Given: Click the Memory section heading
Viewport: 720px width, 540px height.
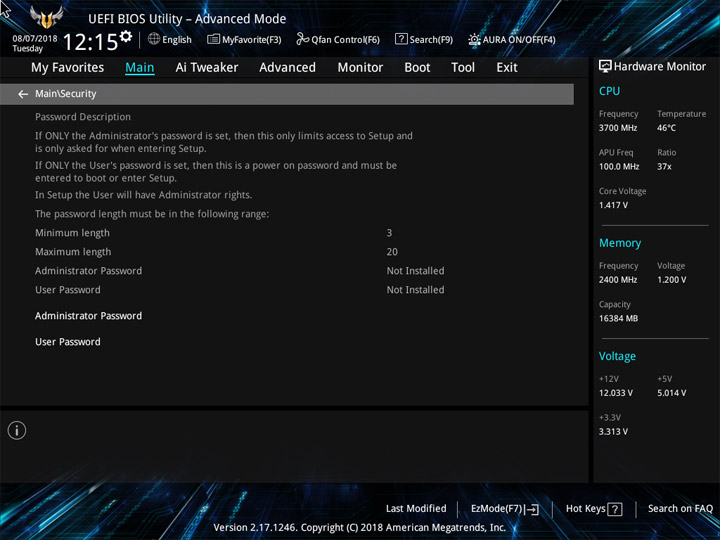Looking at the screenshot, I should click(620, 243).
